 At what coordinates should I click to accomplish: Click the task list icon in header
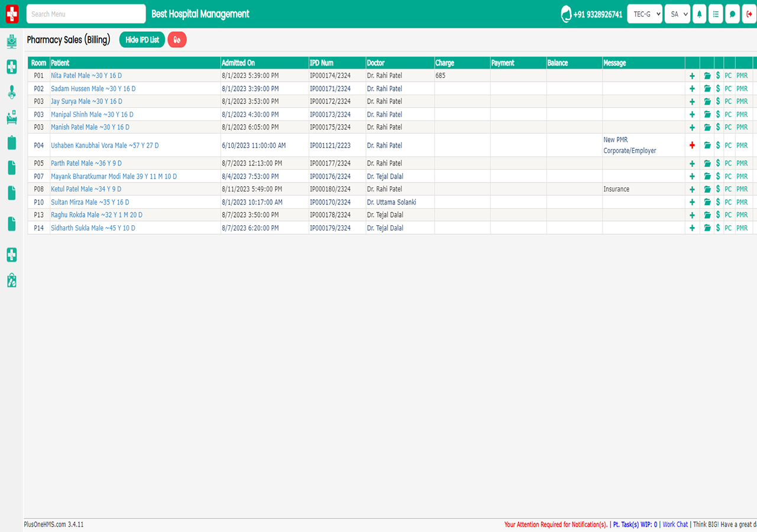(x=716, y=14)
